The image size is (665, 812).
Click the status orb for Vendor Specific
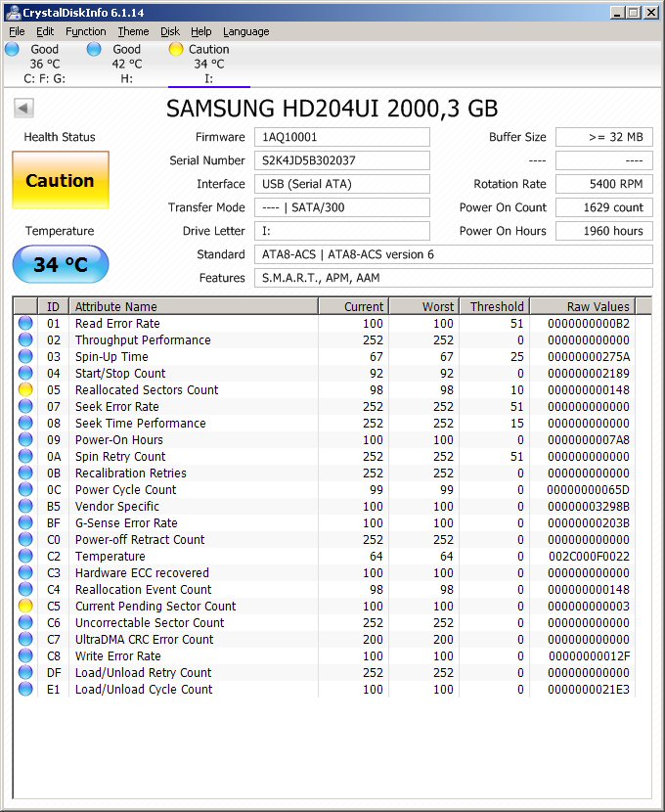coord(25,506)
